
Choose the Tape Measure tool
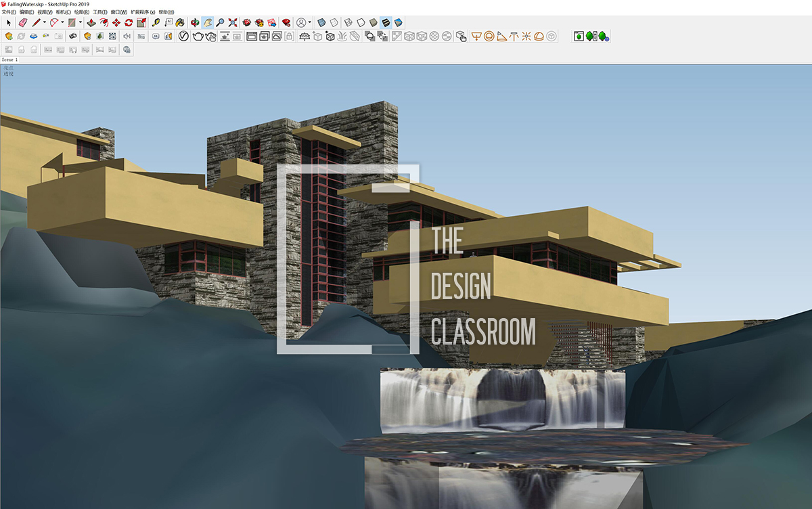156,22
